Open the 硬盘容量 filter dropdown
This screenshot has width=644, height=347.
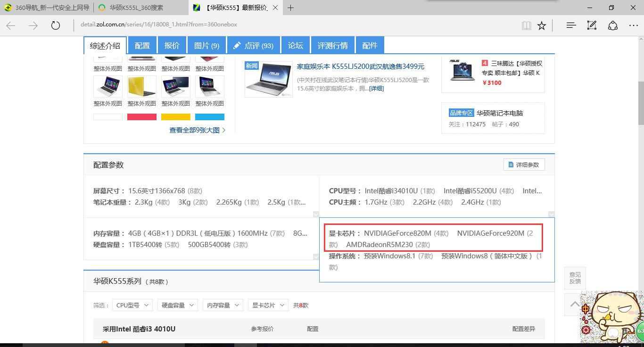[x=177, y=305]
